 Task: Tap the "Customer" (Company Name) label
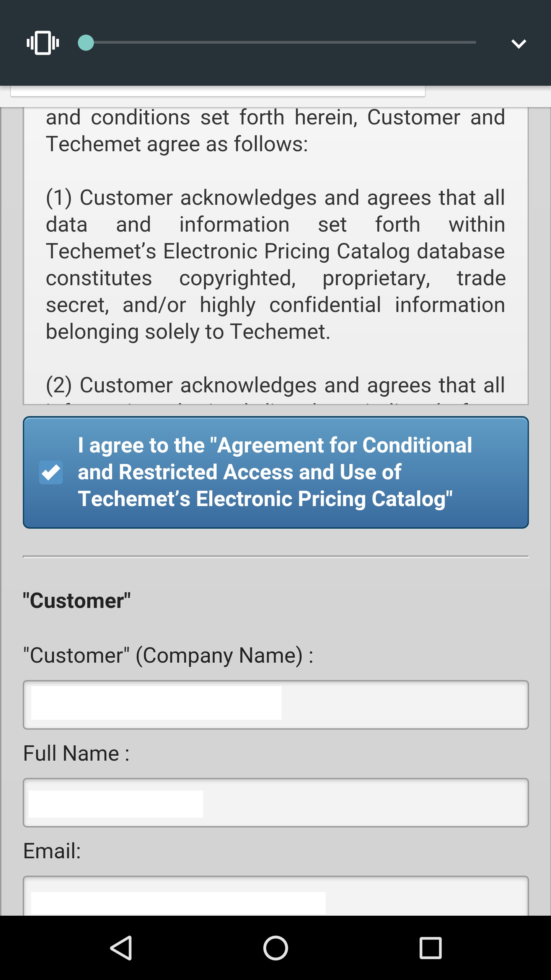(x=168, y=655)
